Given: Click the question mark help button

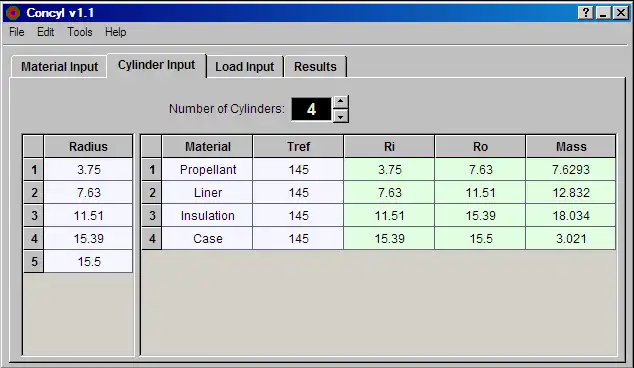Looking at the screenshot, I should point(586,13).
